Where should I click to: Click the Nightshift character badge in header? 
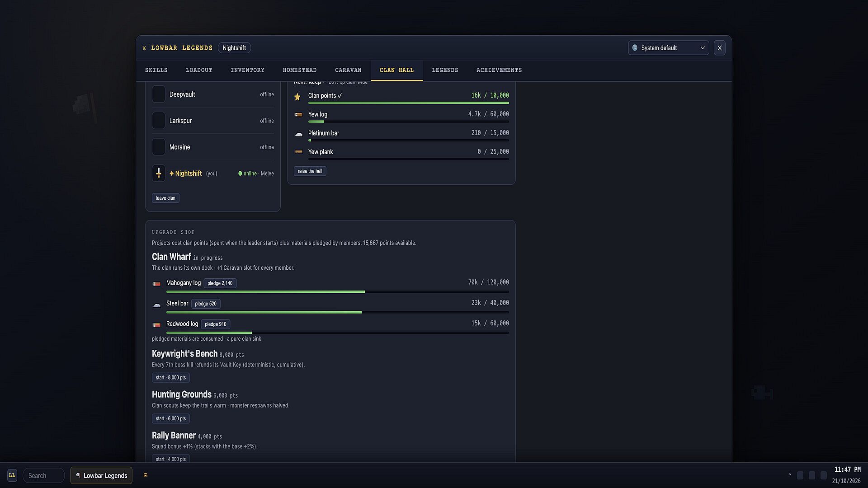(234, 48)
